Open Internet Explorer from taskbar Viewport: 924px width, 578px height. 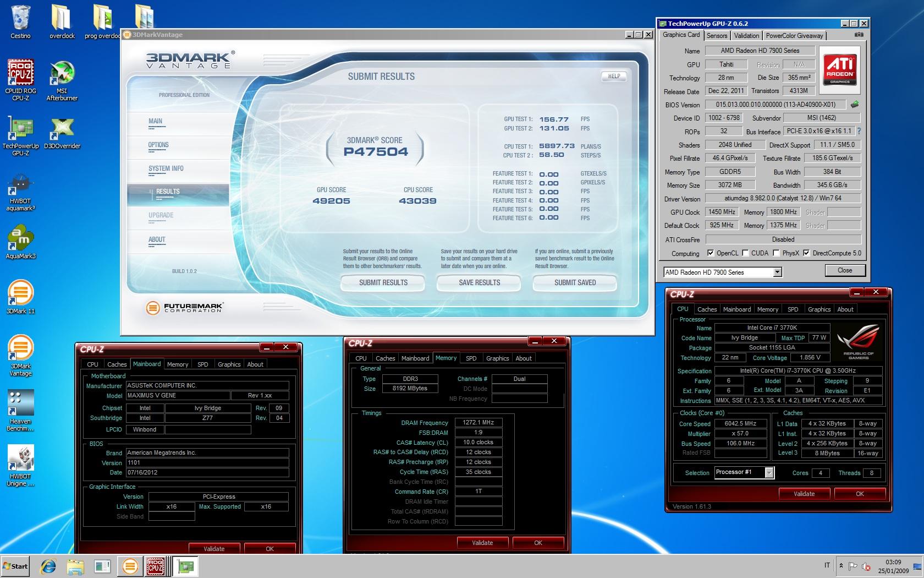[x=49, y=566]
